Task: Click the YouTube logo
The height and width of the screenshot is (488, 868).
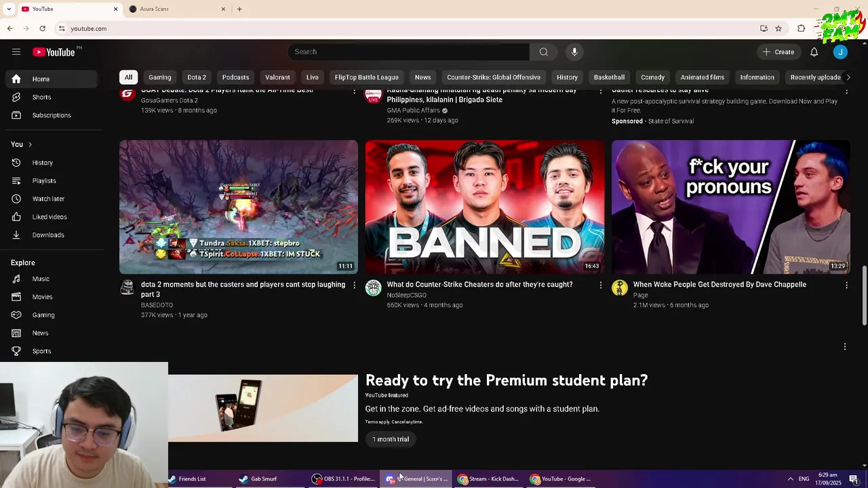Action: (54, 52)
